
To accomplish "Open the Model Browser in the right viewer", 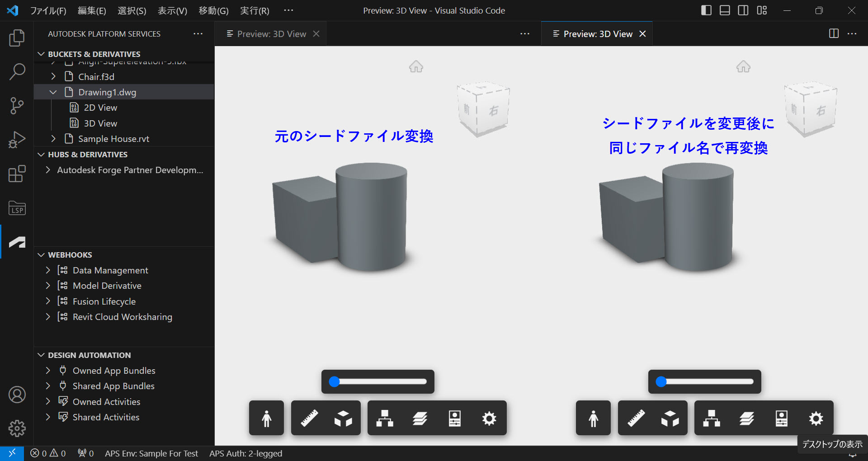I will click(711, 418).
